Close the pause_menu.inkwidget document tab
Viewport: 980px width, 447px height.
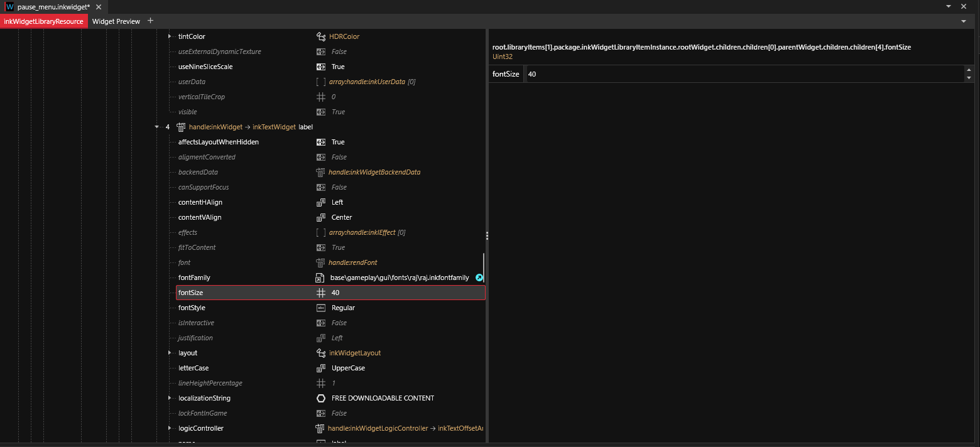99,7
